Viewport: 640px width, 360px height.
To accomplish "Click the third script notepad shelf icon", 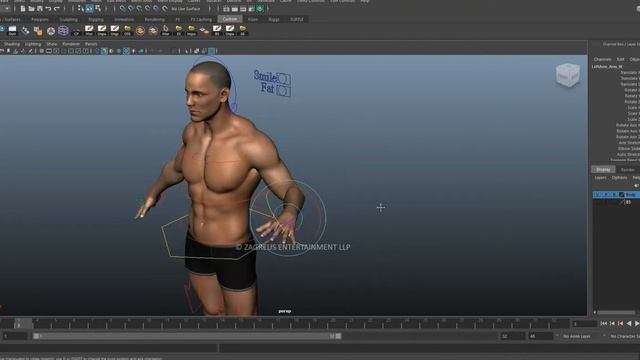I will [x=115, y=30].
